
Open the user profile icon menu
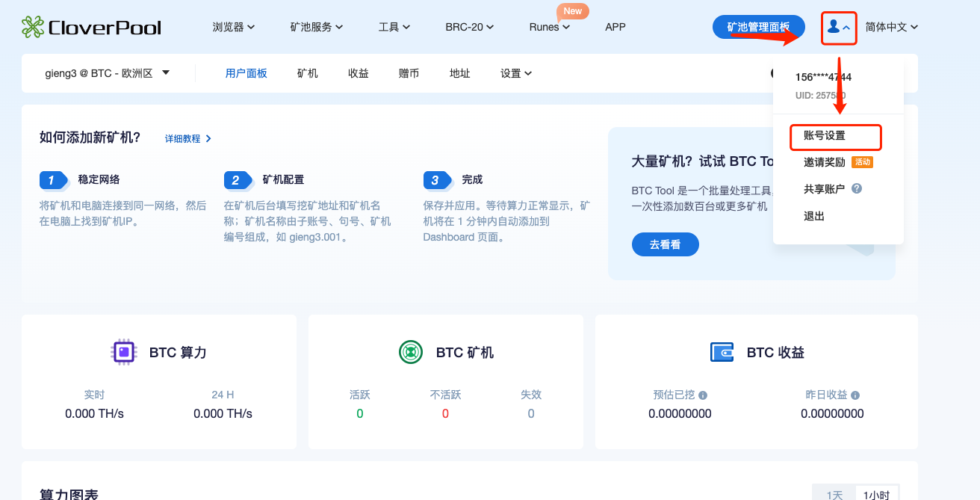[838, 28]
